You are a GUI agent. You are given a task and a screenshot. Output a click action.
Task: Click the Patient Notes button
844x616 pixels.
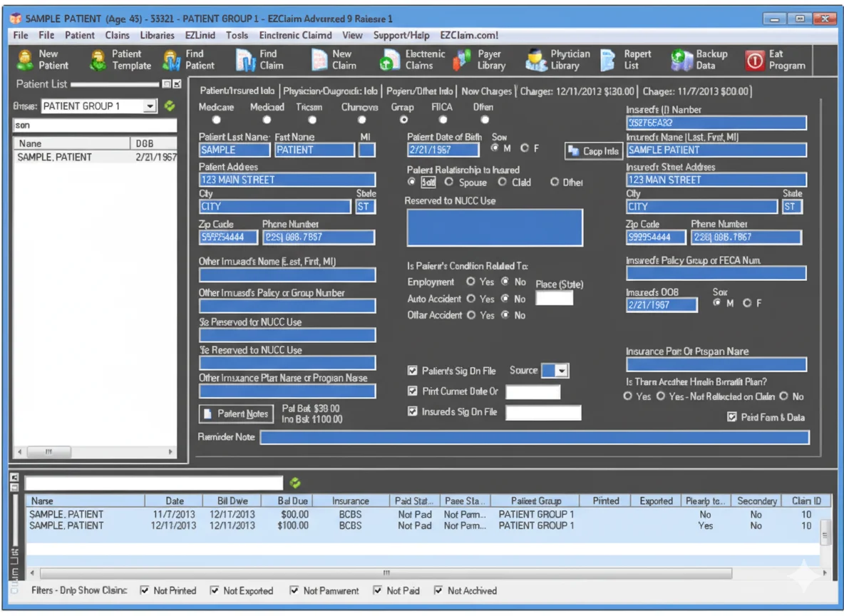pyautogui.click(x=235, y=414)
